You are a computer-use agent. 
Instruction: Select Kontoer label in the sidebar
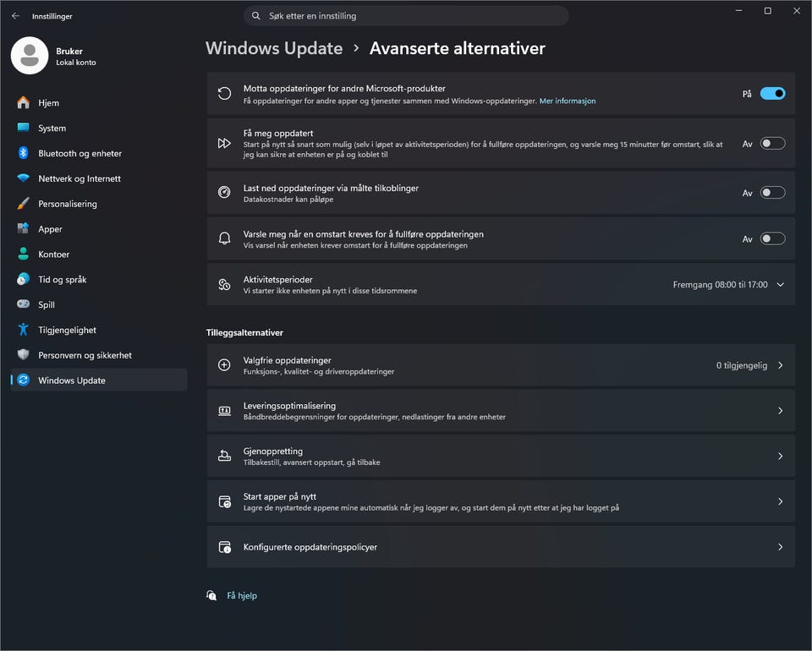click(54, 254)
